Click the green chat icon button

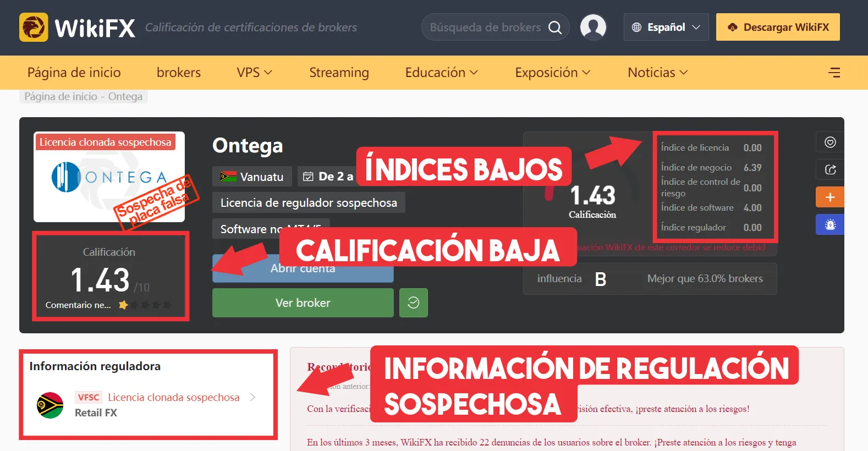pos(414,302)
